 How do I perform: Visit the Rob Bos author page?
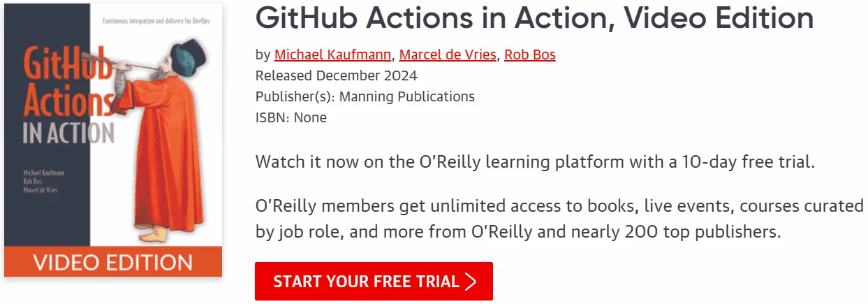[x=530, y=55]
